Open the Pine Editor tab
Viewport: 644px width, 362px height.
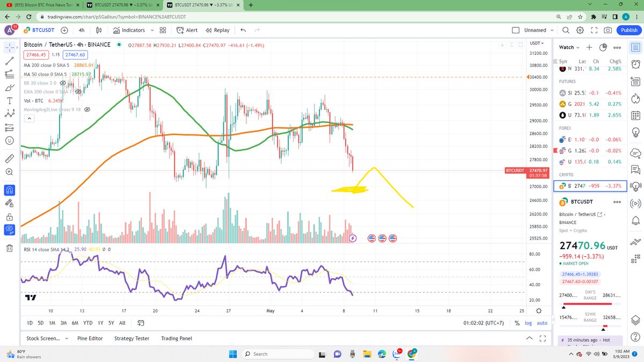pos(90,339)
